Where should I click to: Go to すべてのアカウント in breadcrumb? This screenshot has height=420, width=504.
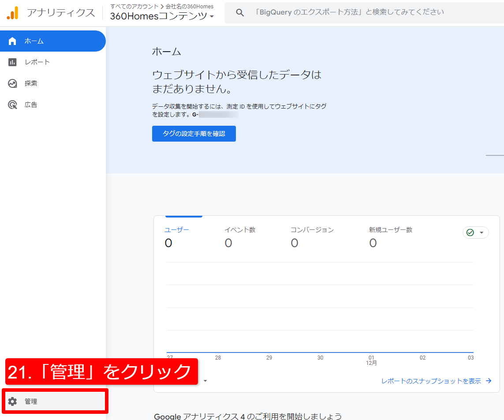click(x=134, y=6)
